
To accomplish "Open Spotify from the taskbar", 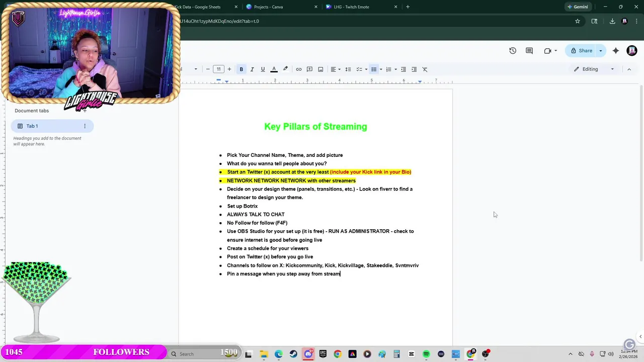I will tap(426, 354).
